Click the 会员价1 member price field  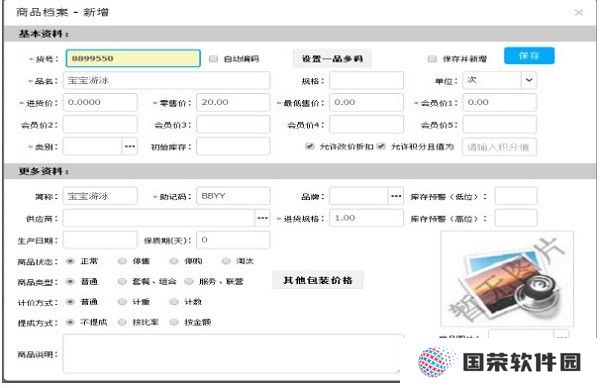pyautogui.click(x=499, y=103)
